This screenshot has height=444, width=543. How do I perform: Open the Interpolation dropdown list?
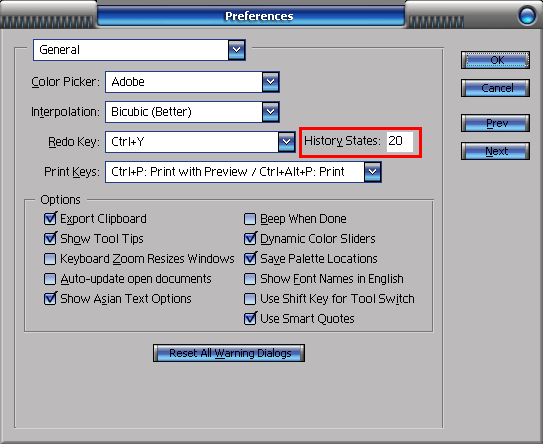pyautogui.click(x=270, y=112)
